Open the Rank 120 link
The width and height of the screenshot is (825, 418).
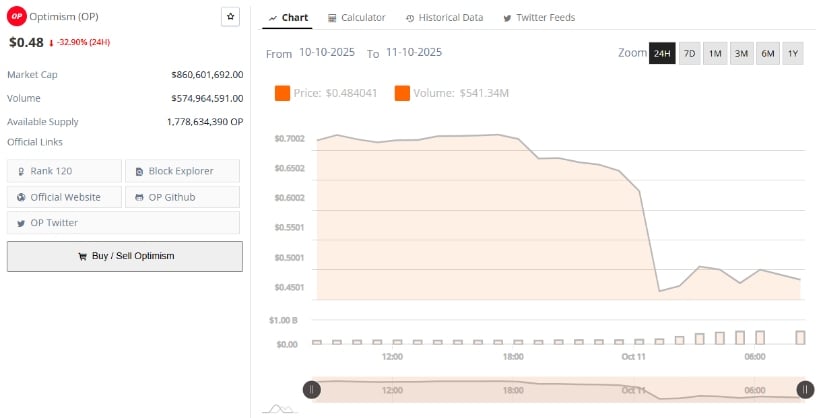click(x=64, y=171)
